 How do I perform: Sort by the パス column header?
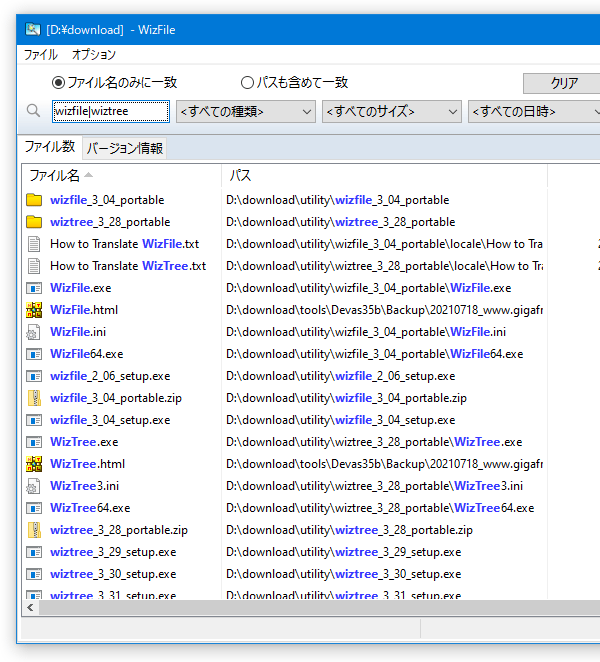(x=384, y=175)
